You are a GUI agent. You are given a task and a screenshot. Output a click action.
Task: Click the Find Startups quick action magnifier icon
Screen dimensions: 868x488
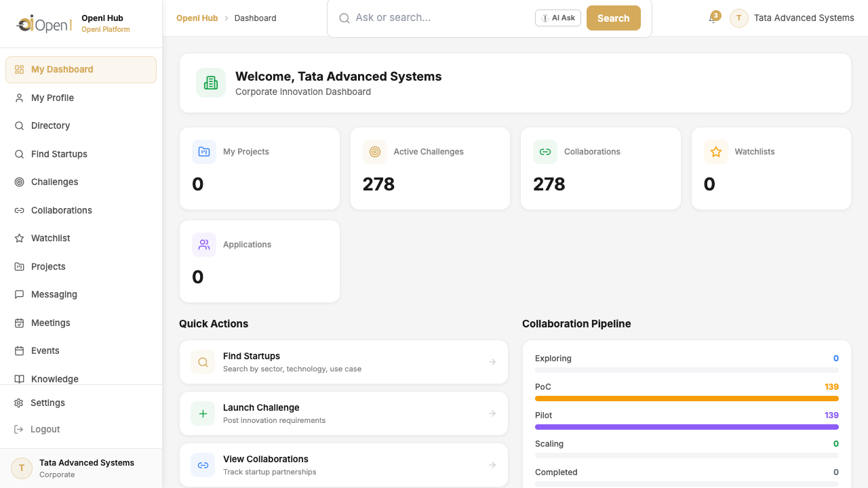pyautogui.click(x=203, y=362)
